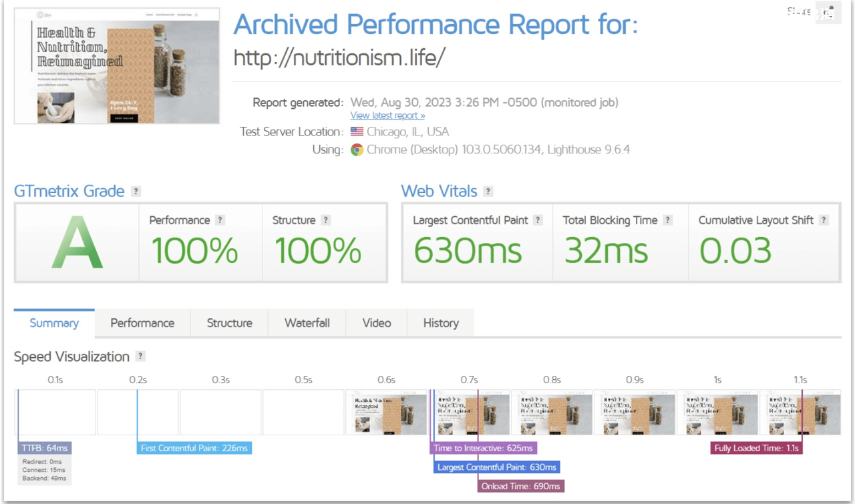Click the site screenshot thumbnail
Screen dimensions: 855x504
[117, 66]
